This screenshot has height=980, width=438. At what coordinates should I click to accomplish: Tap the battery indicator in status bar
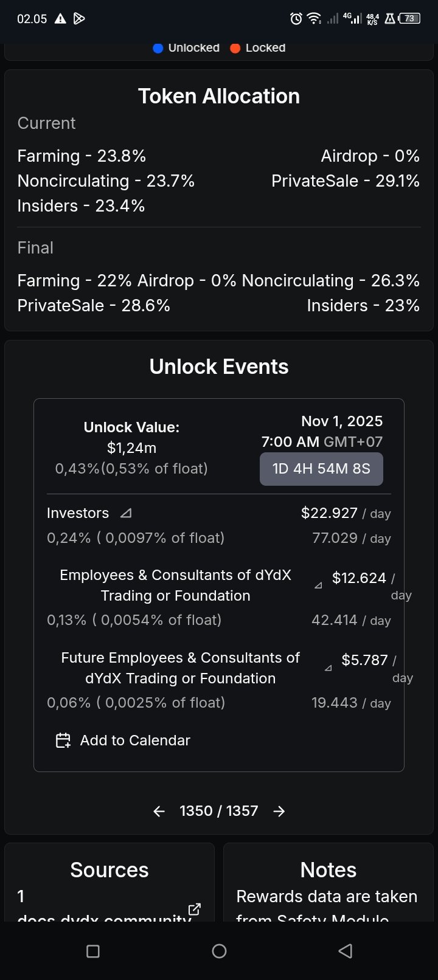409,19
